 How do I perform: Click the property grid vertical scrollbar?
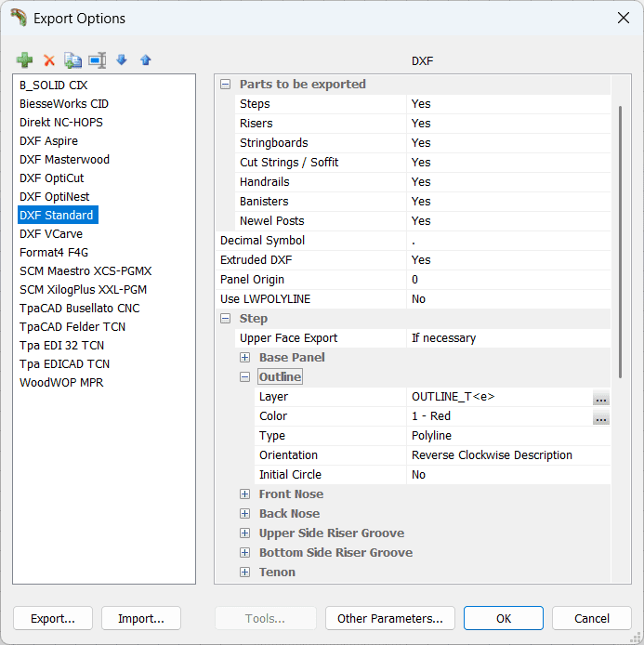pos(620,242)
